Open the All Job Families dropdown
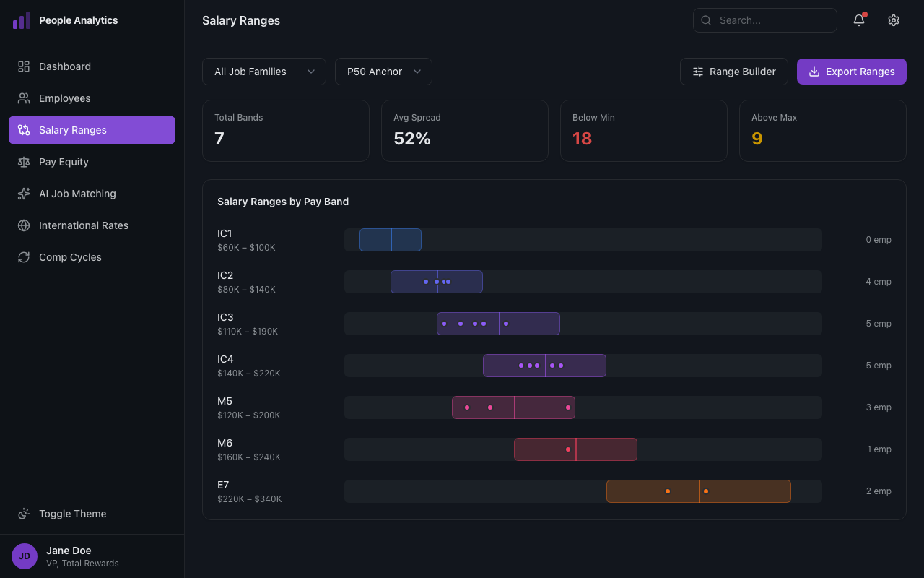The width and height of the screenshot is (924, 578). (x=263, y=72)
